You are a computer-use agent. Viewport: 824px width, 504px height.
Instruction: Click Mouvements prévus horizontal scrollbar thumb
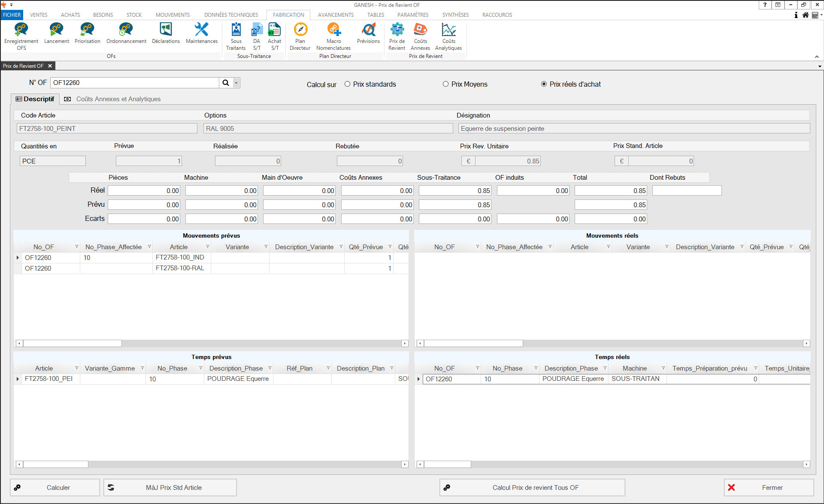coord(72,343)
